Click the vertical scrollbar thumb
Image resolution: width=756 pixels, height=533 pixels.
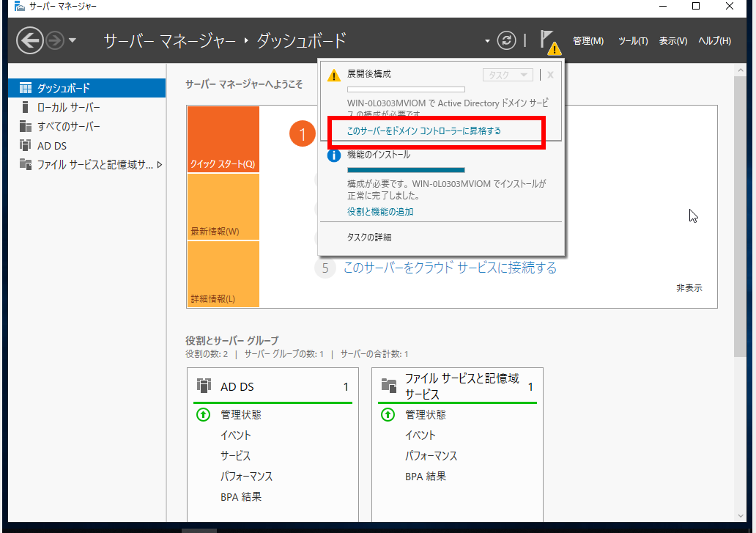[x=740, y=216]
